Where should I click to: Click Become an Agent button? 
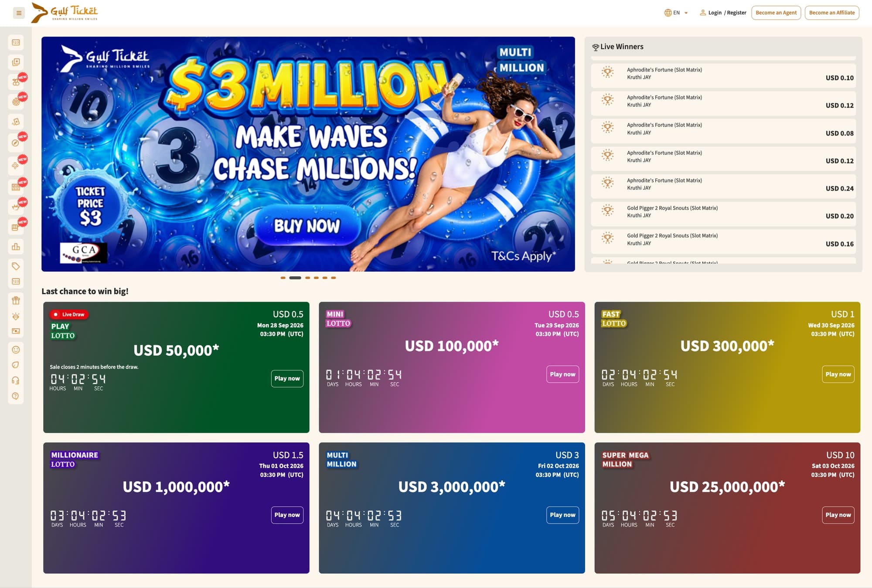click(776, 13)
